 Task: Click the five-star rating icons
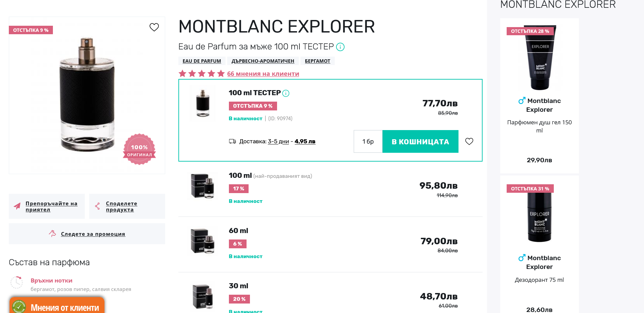coord(201,74)
